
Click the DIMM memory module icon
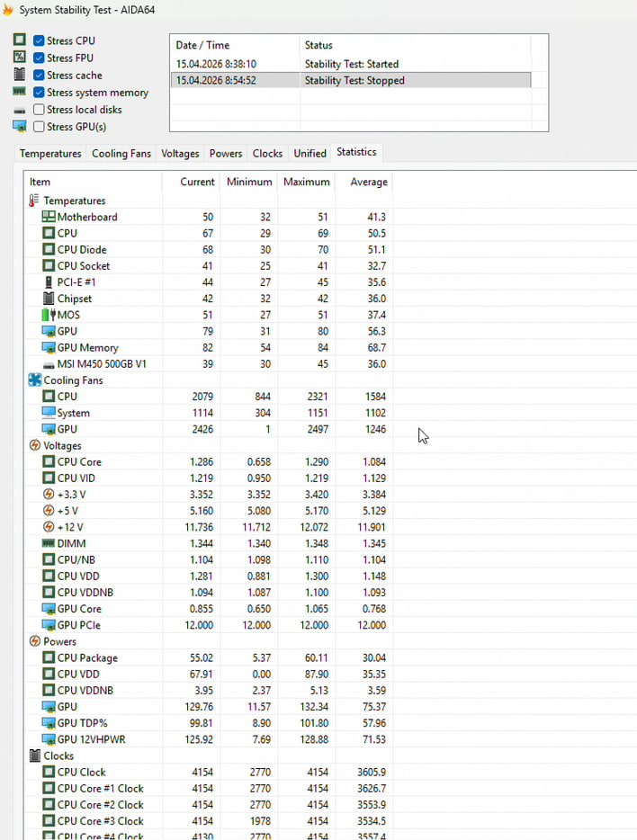[x=49, y=543]
